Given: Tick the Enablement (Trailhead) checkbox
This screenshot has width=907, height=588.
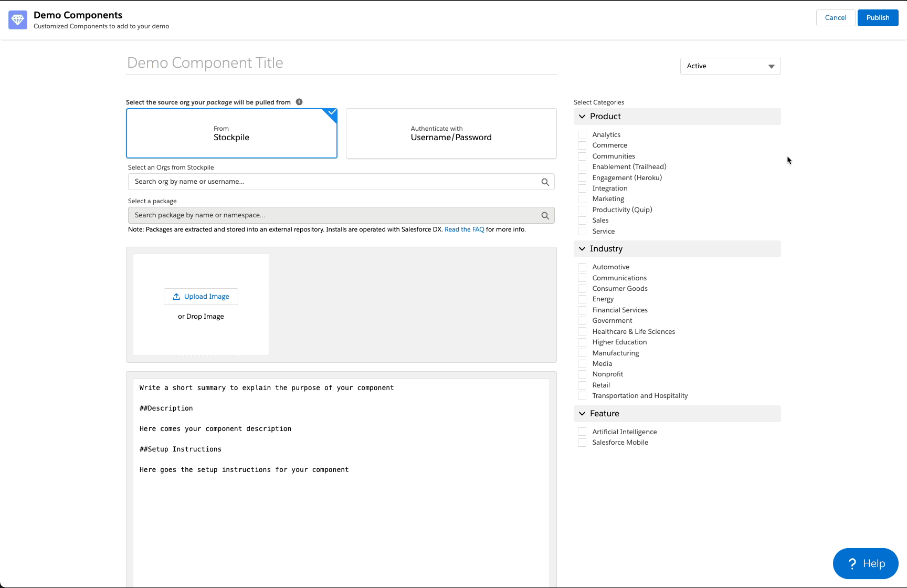Looking at the screenshot, I should (582, 167).
